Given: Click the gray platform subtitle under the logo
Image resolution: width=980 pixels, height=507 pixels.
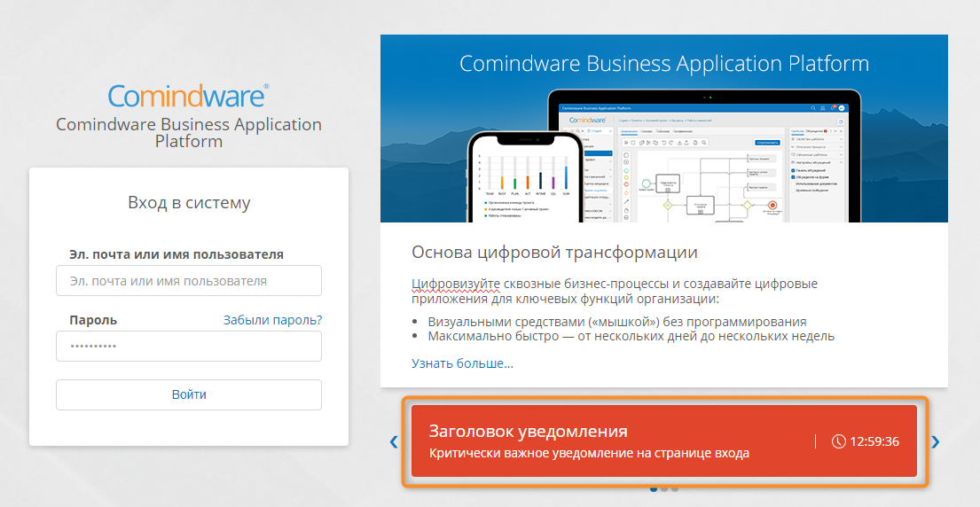Looking at the screenshot, I should click(189, 132).
